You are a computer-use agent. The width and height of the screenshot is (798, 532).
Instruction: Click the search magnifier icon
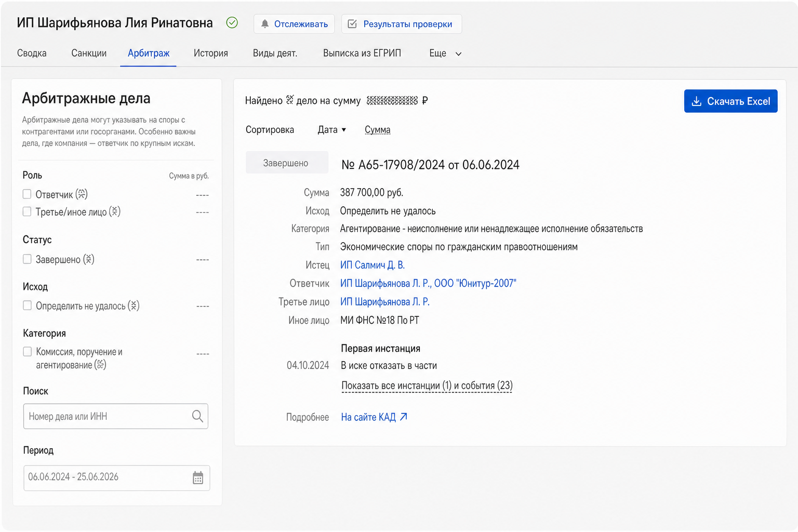(197, 416)
